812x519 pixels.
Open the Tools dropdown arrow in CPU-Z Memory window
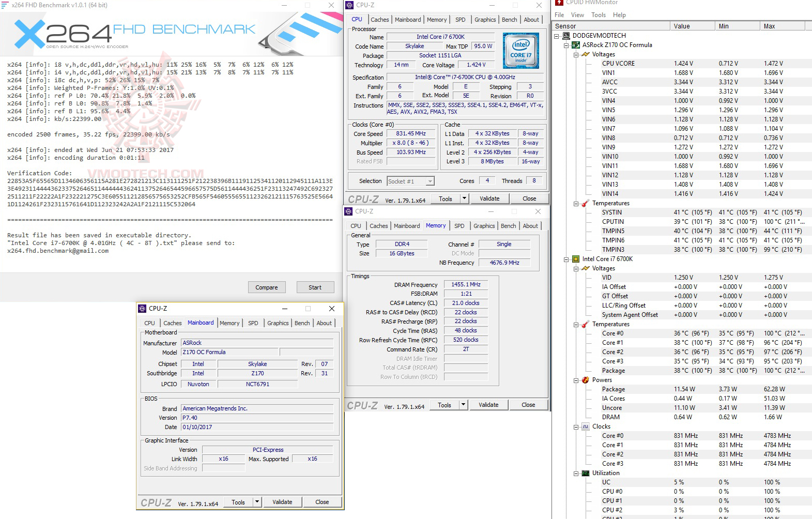463,405
